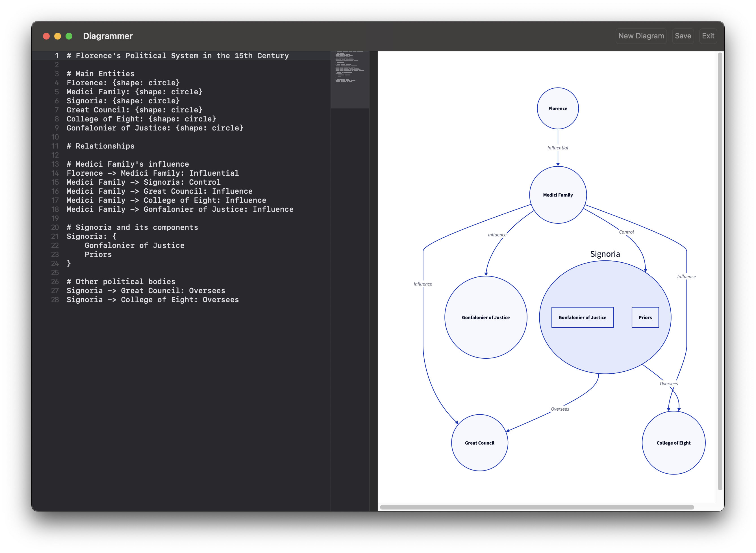This screenshot has height=553, width=756.
Task: Click the Diagrammer title text
Action: click(x=108, y=36)
